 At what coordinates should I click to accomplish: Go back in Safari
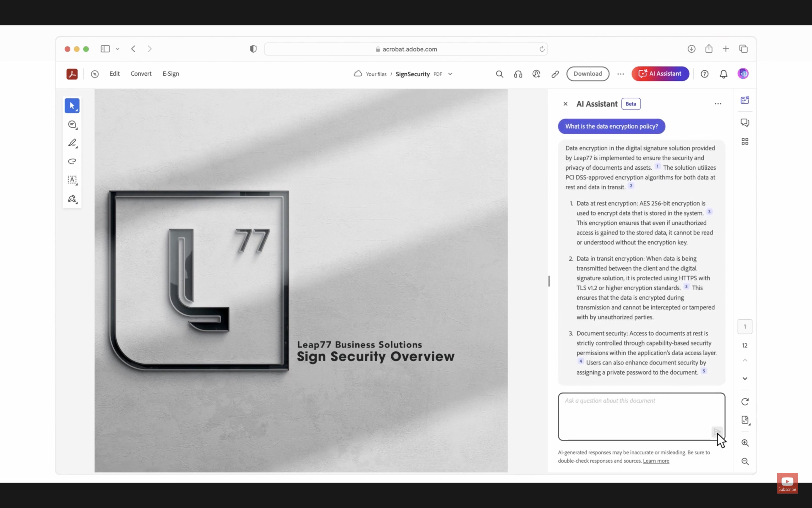133,49
